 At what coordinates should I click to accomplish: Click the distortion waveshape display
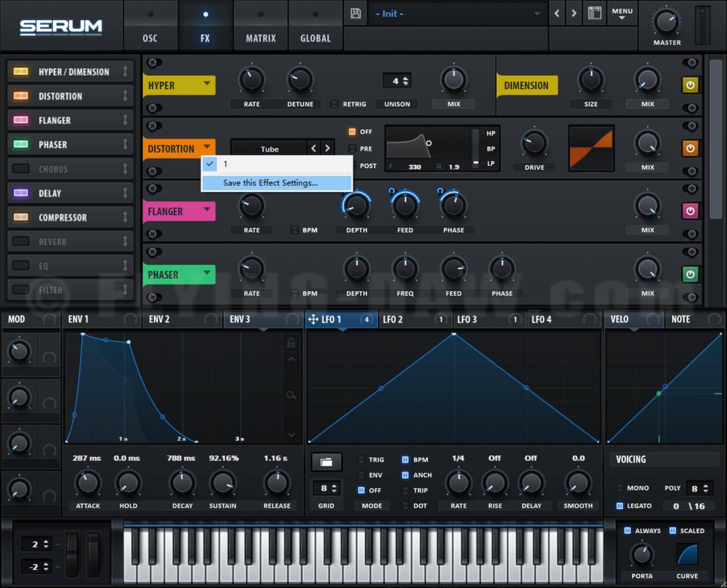(591, 149)
